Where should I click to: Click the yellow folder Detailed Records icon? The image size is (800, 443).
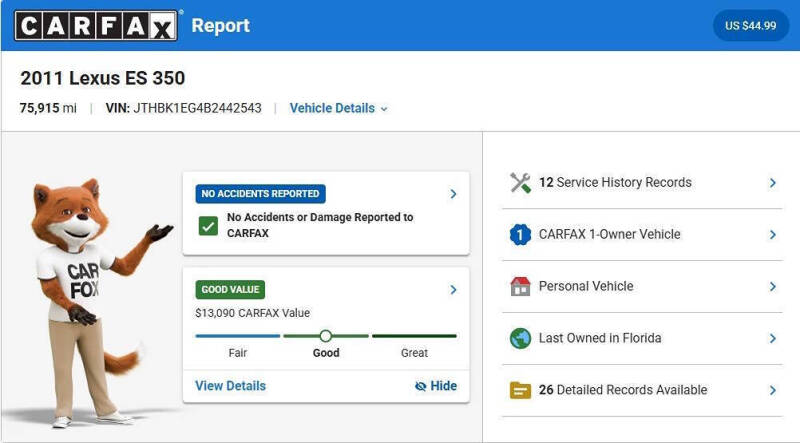520,390
